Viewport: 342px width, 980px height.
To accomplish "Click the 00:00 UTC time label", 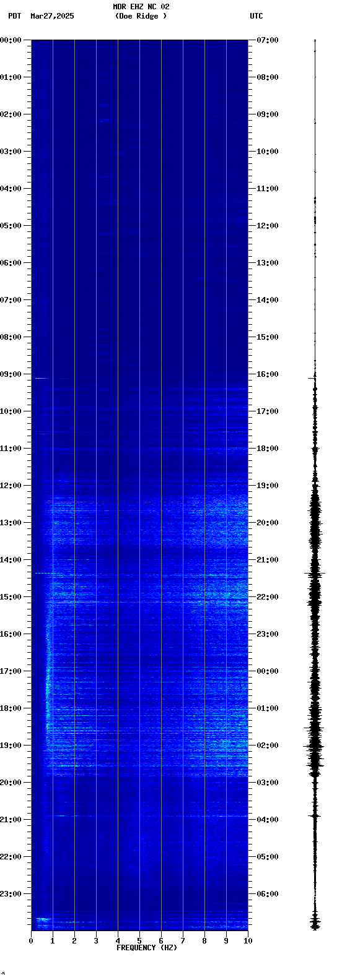I will coord(268,671).
